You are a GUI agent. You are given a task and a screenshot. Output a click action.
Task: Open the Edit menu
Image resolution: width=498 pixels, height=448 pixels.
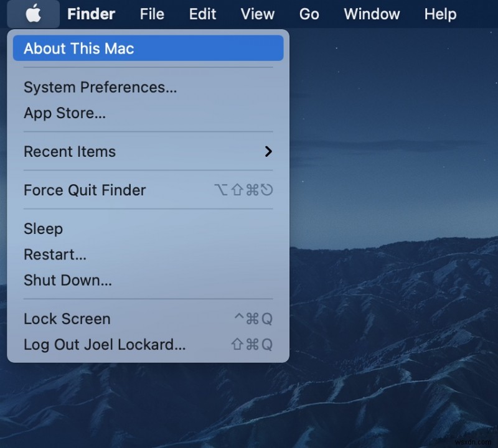point(202,14)
